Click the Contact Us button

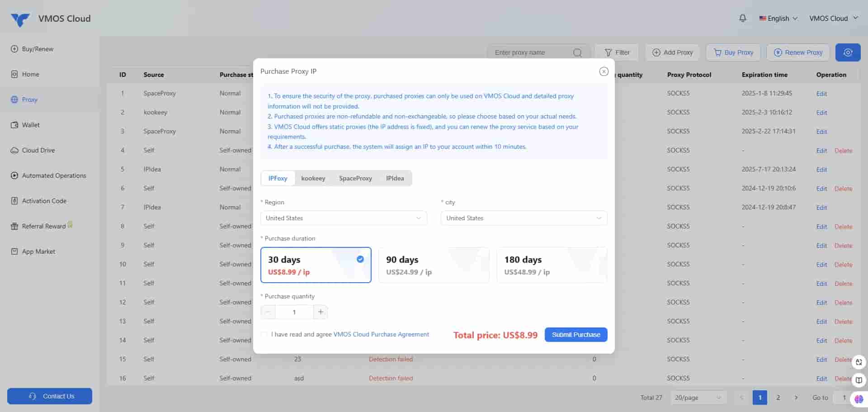pyautogui.click(x=50, y=396)
